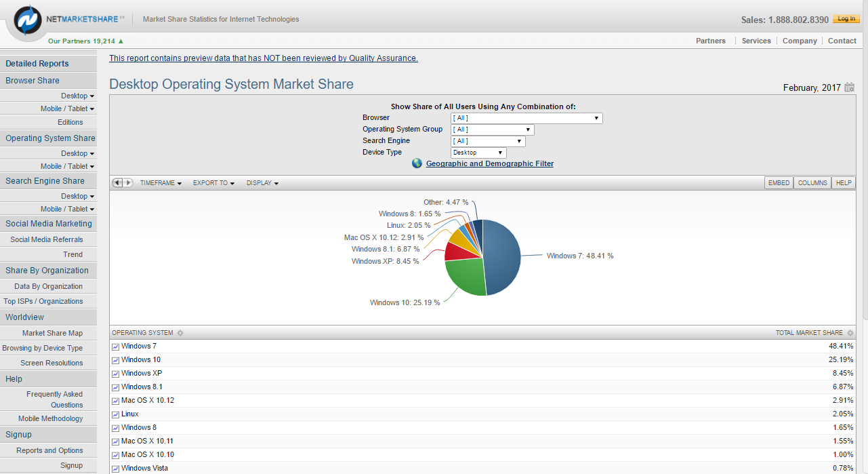
Task: Open the calendar icon beside February, 2017
Action: click(x=850, y=87)
